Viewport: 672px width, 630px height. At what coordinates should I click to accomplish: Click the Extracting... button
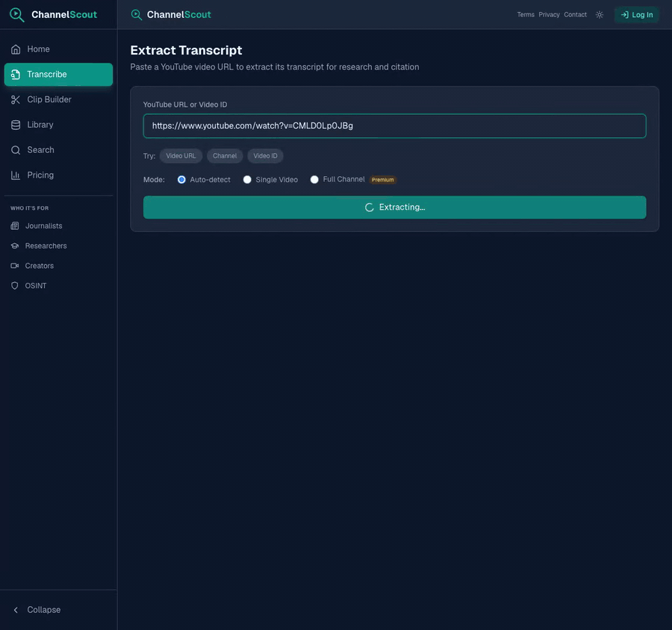click(x=395, y=208)
